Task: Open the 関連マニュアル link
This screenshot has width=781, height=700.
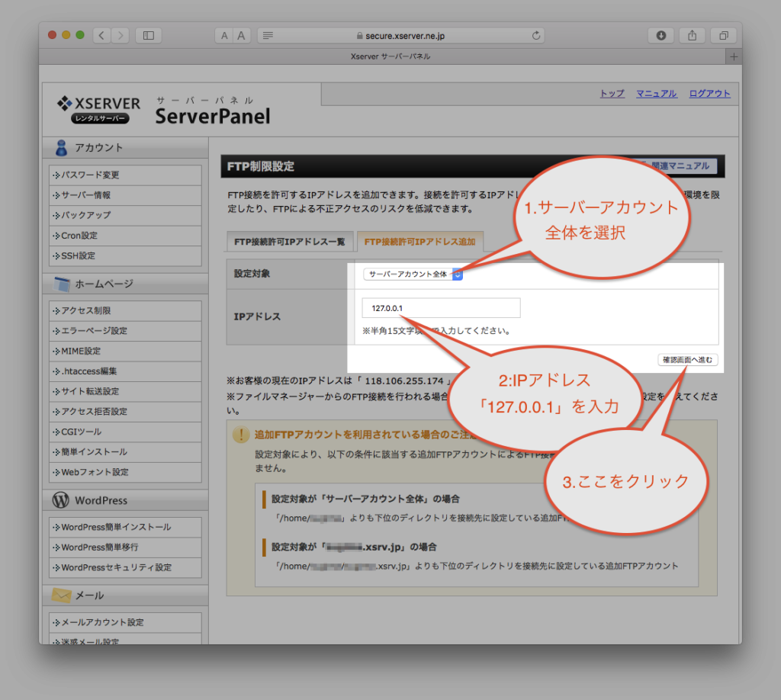Action: (x=680, y=165)
